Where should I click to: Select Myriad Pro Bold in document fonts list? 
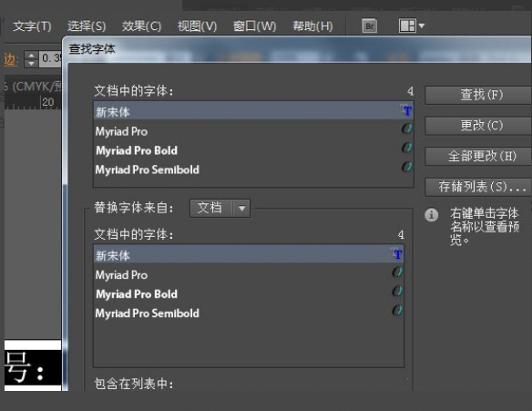(x=253, y=150)
